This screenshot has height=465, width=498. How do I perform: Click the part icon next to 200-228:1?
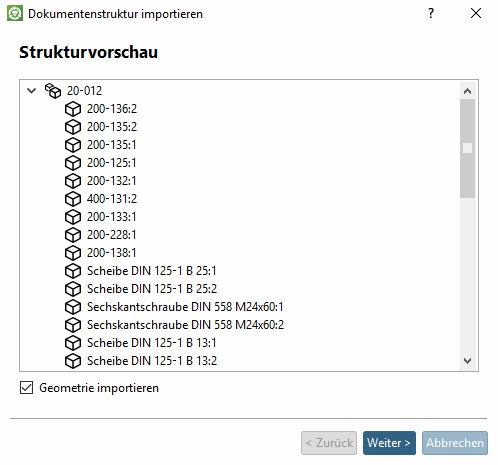pos(73,235)
